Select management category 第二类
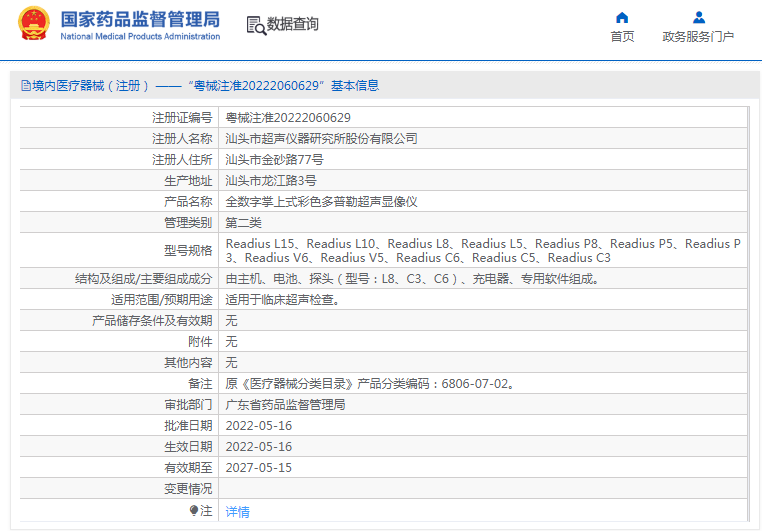The height and width of the screenshot is (531, 762). click(243, 223)
